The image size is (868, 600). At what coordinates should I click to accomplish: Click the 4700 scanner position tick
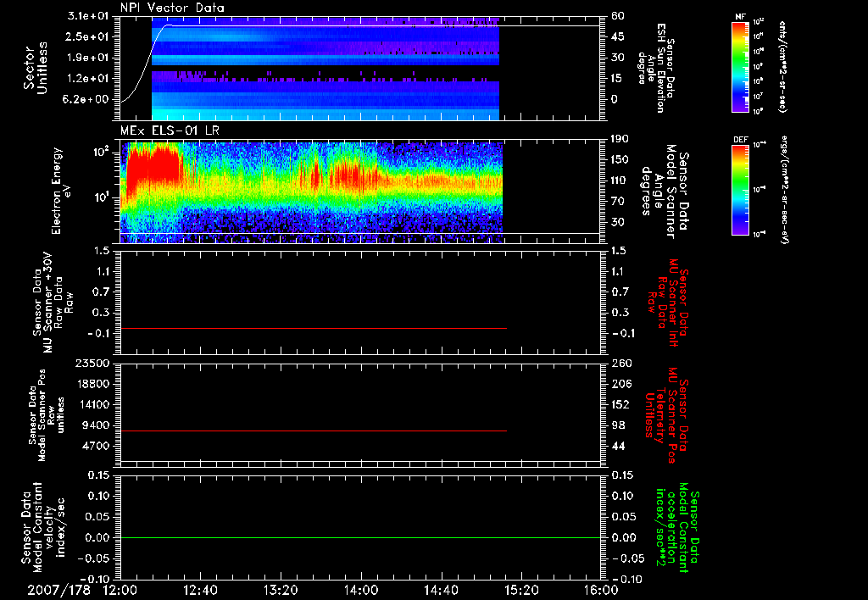pyautogui.click(x=95, y=446)
